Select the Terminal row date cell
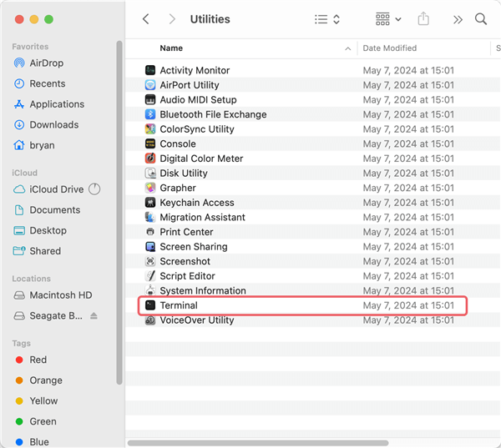501x448 pixels. click(x=408, y=305)
